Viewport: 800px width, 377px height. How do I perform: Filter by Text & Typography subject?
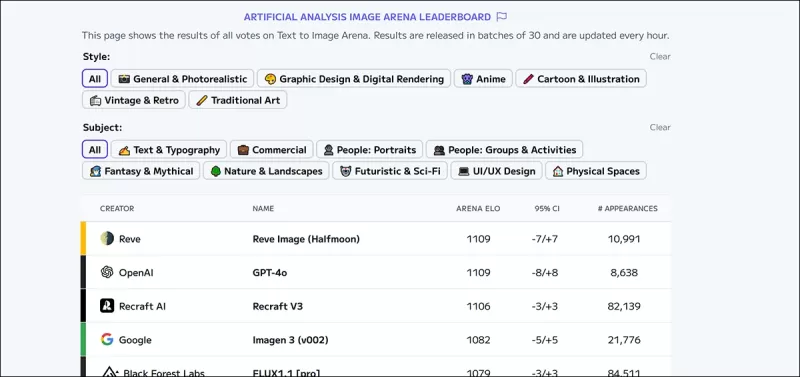[169, 150]
